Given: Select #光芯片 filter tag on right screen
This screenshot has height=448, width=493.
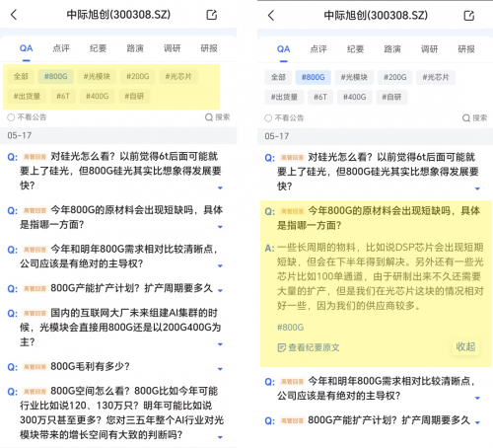Looking at the screenshot, I should pyautogui.click(x=436, y=77).
